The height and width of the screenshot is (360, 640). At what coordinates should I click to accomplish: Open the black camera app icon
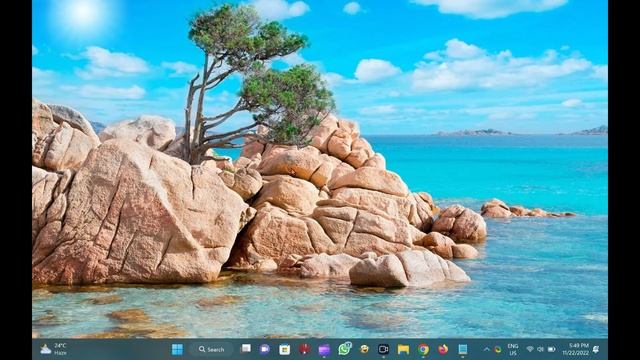(383, 349)
